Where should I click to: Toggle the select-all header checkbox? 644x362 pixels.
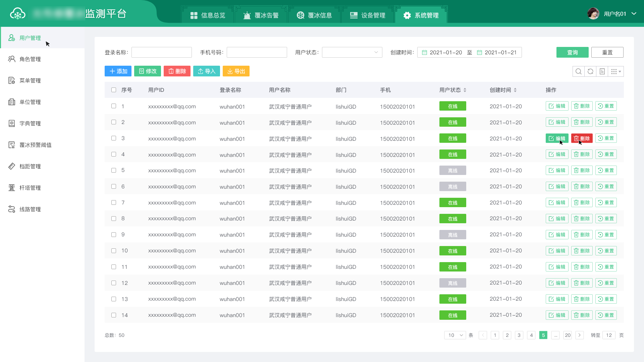tap(114, 90)
